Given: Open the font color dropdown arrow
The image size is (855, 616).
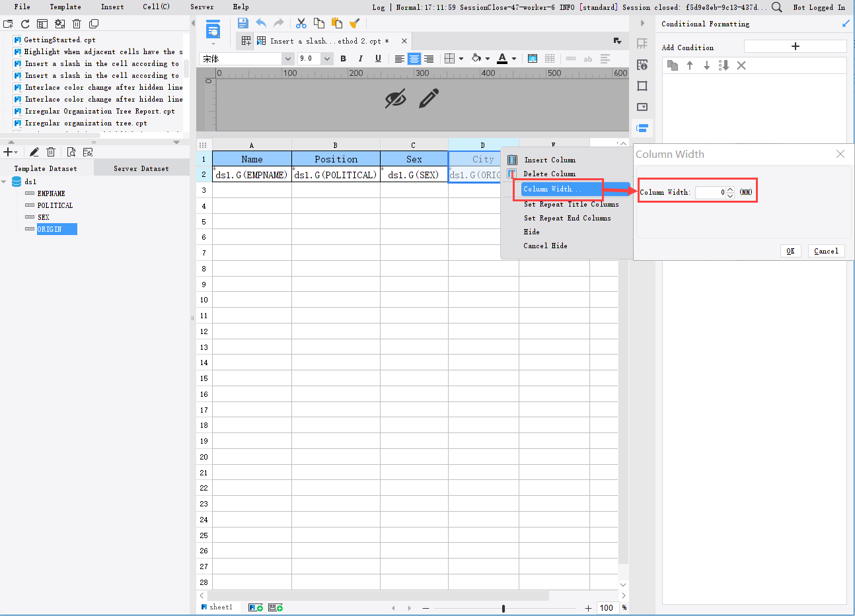Looking at the screenshot, I should (513, 59).
